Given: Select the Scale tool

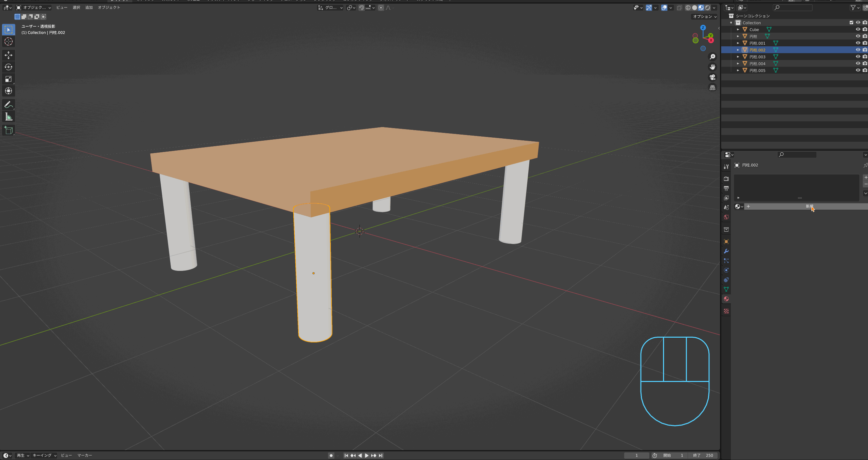Looking at the screenshot, I should pyautogui.click(x=9, y=79).
